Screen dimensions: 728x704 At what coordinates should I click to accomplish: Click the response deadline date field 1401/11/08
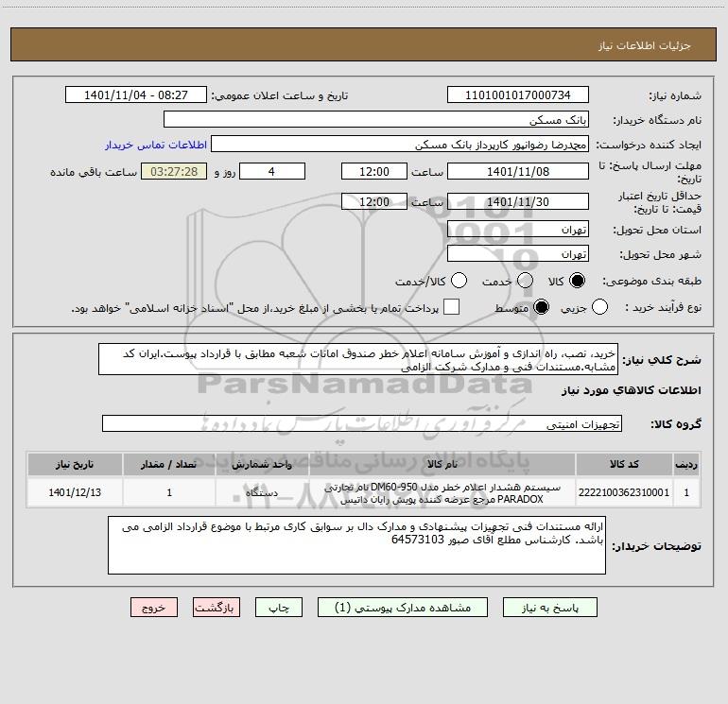pyautogui.click(x=517, y=171)
